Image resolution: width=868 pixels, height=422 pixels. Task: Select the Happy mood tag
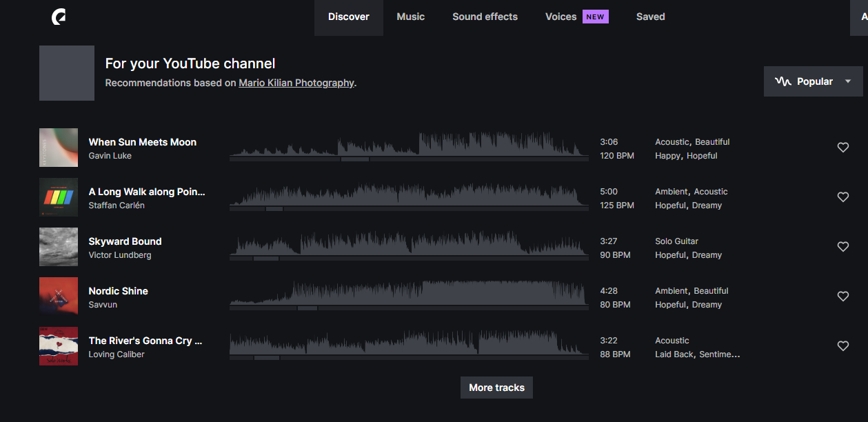point(667,156)
